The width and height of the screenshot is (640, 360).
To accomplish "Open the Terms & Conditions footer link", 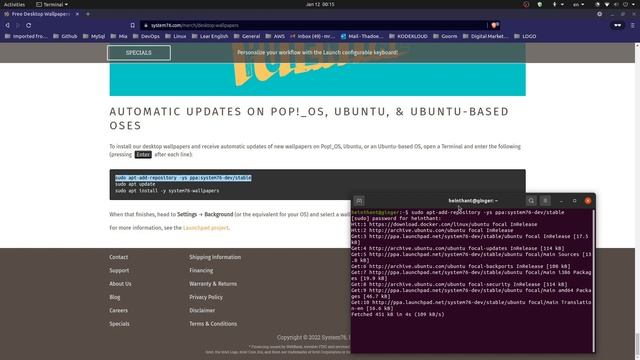I will click(213, 324).
